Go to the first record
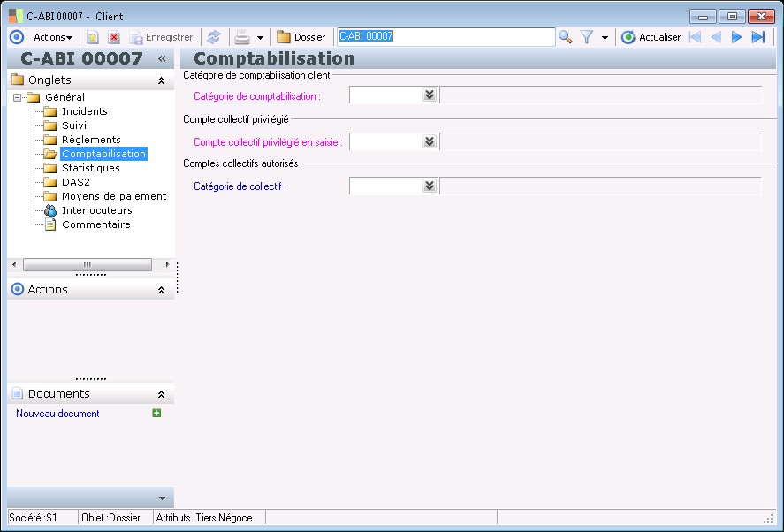Screen dimensions: 784x532 695,37
